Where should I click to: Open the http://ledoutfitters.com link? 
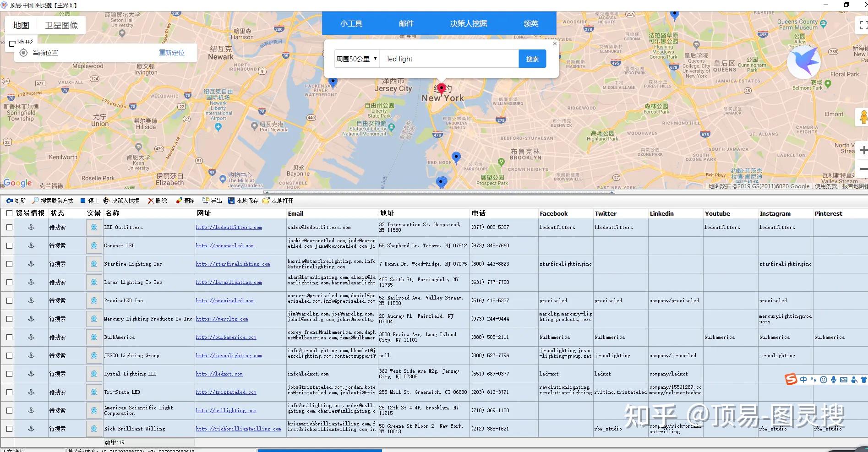[x=229, y=227]
